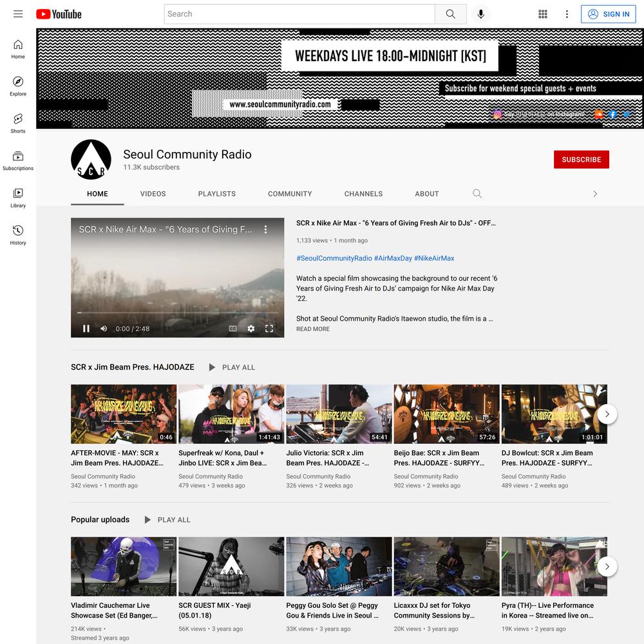Toggle closed captions on player
The width and height of the screenshot is (644, 644).
pyautogui.click(x=233, y=328)
